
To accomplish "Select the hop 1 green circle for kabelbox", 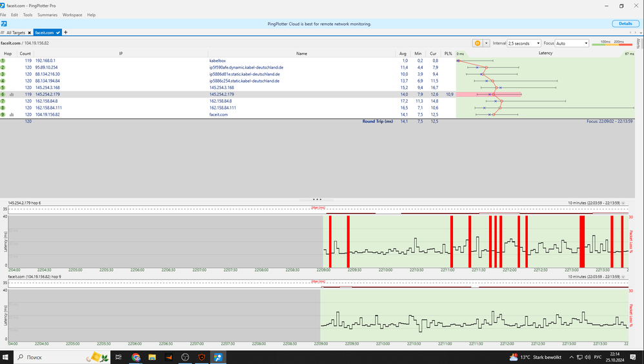I will (x=3, y=60).
